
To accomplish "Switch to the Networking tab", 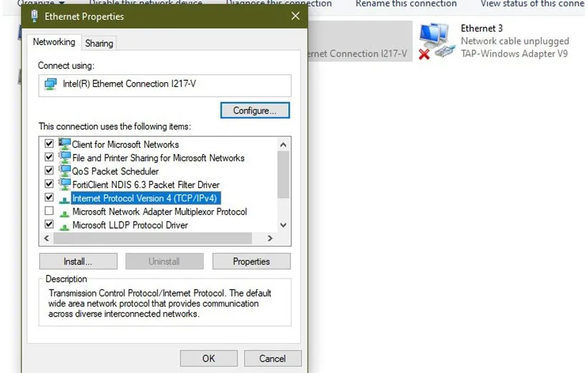I will (54, 42).
